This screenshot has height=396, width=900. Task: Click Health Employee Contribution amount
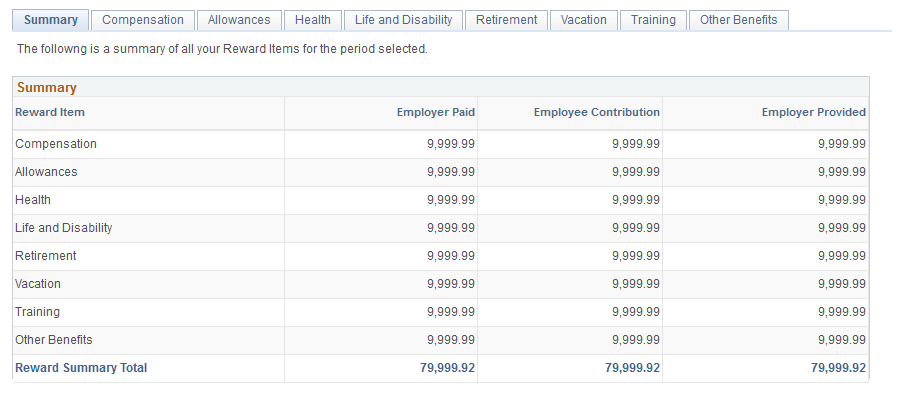click(636, 200)
